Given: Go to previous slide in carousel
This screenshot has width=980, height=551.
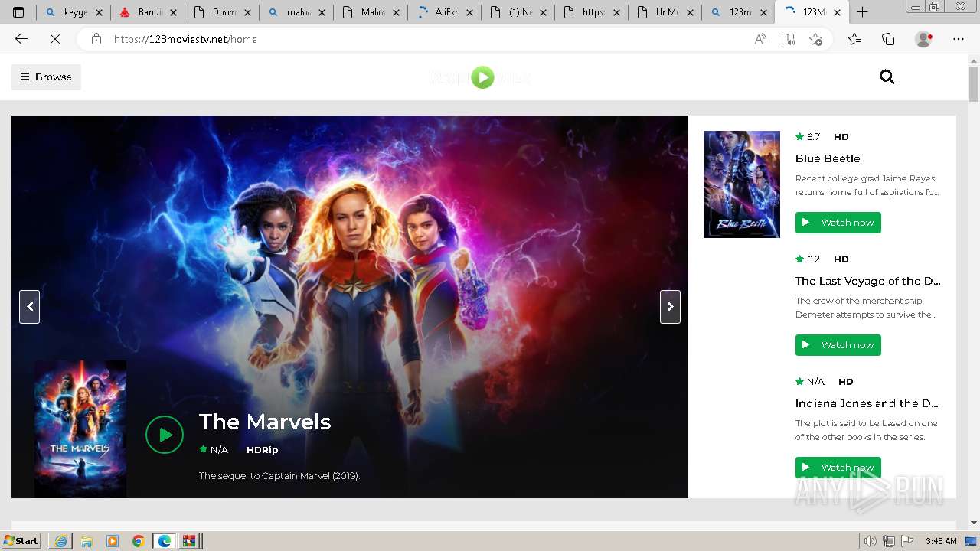Looking at the screenshot, I should coord(29,306).
